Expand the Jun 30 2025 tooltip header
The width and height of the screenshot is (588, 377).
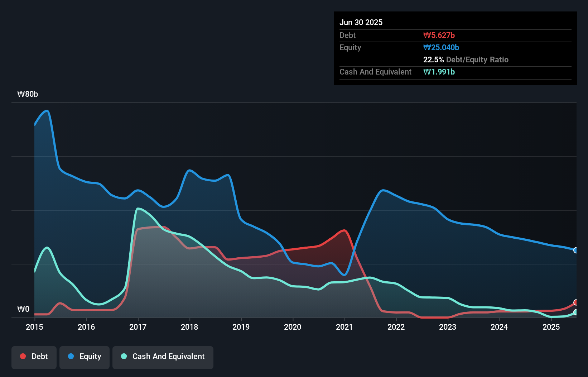click(x=361, y=22)
